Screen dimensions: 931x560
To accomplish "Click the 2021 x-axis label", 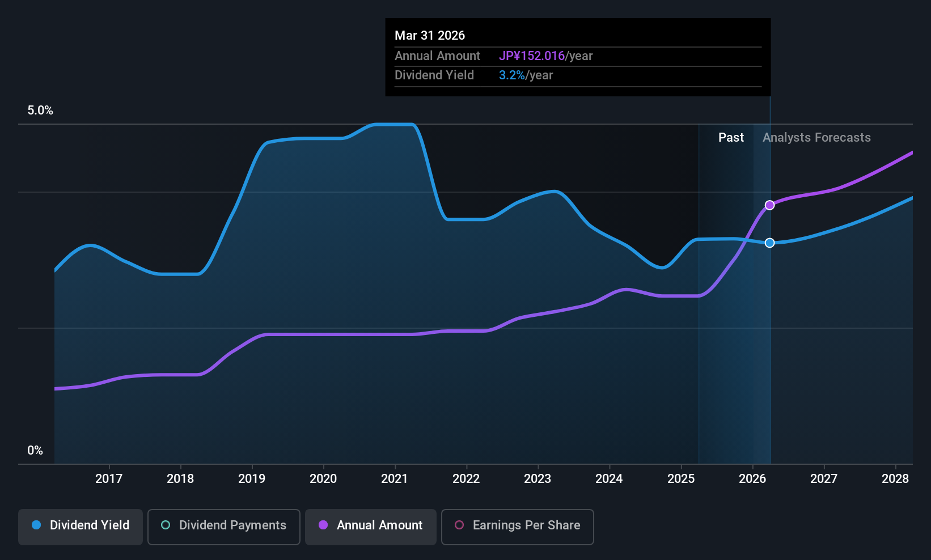I will pos(395,479).
